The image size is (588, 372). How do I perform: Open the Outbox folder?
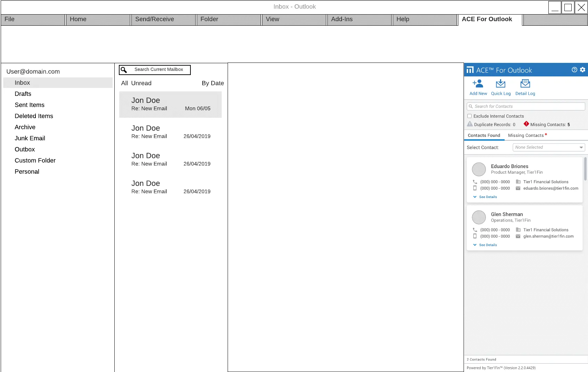click(25, 149)
